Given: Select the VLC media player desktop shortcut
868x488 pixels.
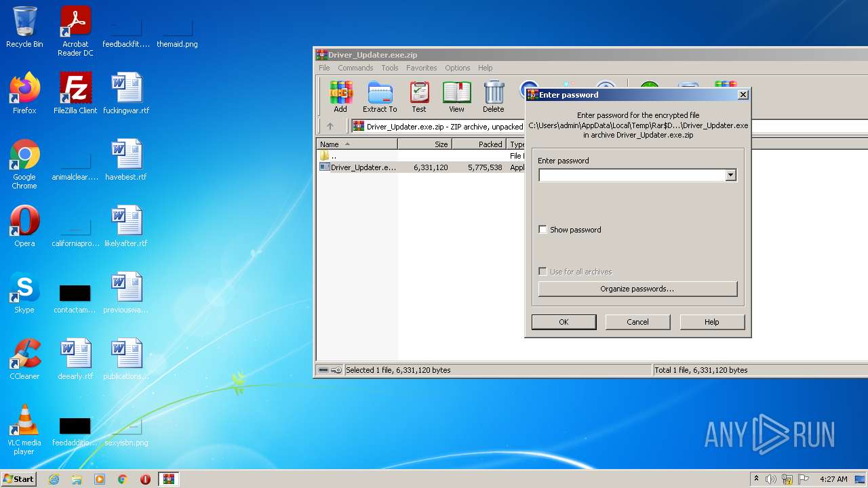Looking at the screenshot, I should [24, 430].
